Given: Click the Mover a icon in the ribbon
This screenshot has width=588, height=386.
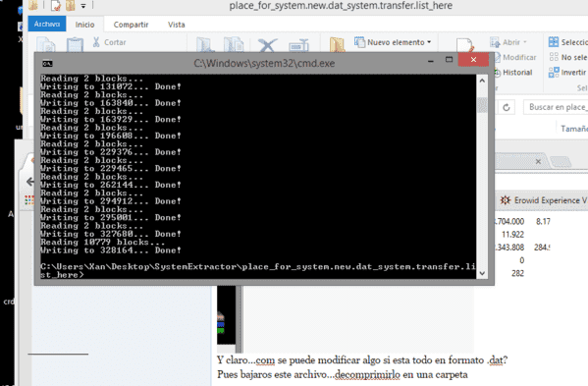Looking at the screenshot, I should pyautogui.click(x=205, y=44).
